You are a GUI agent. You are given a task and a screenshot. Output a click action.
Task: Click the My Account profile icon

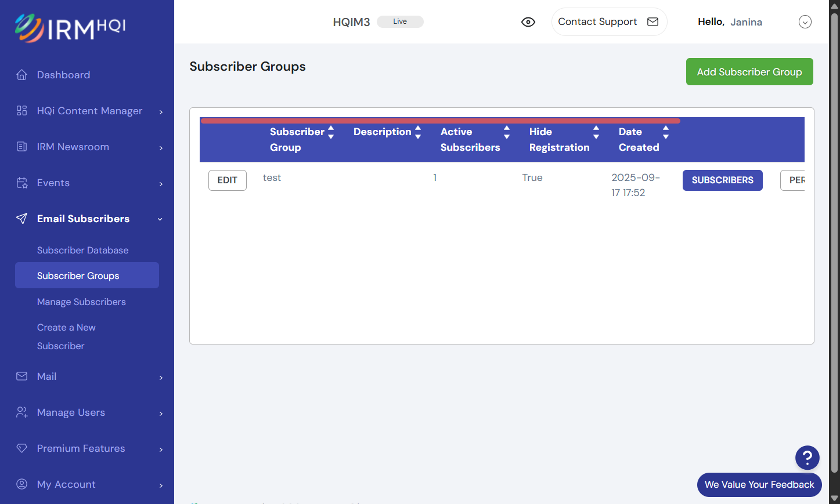pos(22,484)
